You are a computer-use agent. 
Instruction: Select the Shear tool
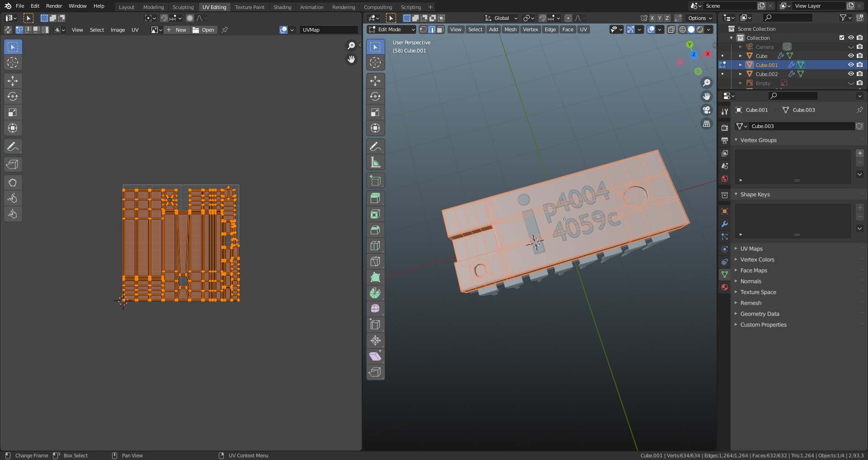click(x=375, y=356)
